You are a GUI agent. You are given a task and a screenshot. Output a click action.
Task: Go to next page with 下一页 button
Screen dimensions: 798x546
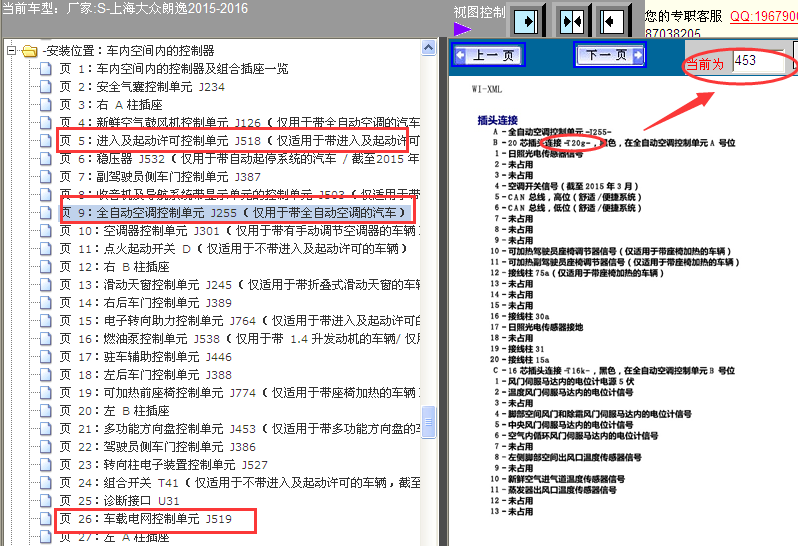[610, 54]
